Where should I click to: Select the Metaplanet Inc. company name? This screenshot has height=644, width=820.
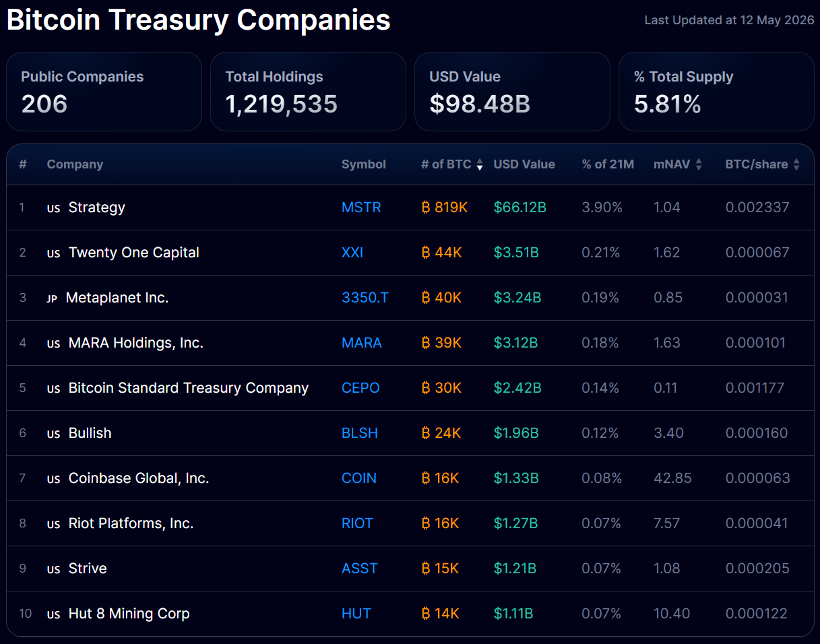tap(117, 298)
